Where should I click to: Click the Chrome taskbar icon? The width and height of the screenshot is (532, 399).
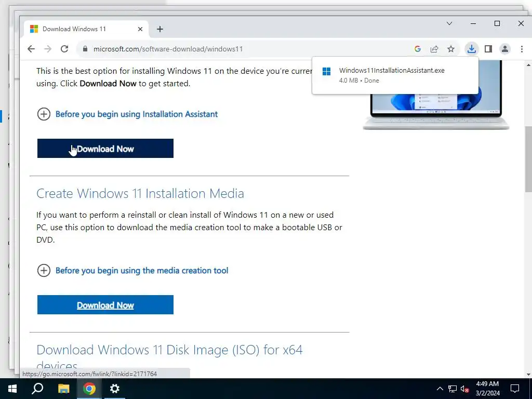pos(89,389)
